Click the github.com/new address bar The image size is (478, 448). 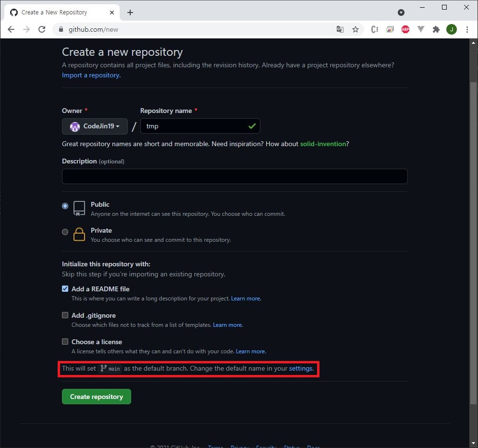coord(195,29)
